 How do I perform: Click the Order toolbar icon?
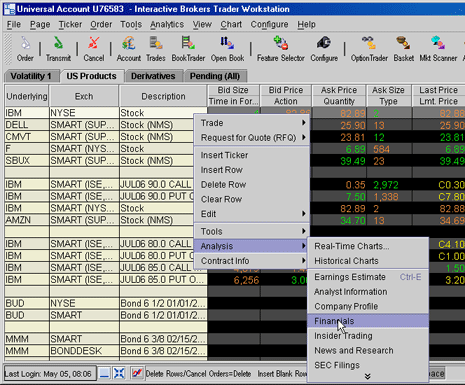[x=25, y=49]
